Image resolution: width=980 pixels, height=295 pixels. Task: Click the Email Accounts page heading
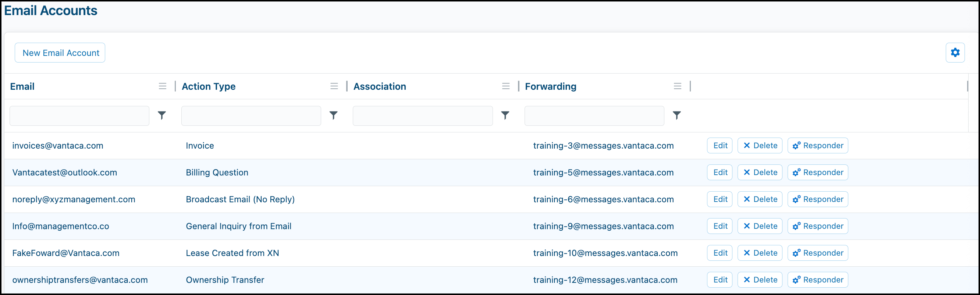click(x=51, y=11)
